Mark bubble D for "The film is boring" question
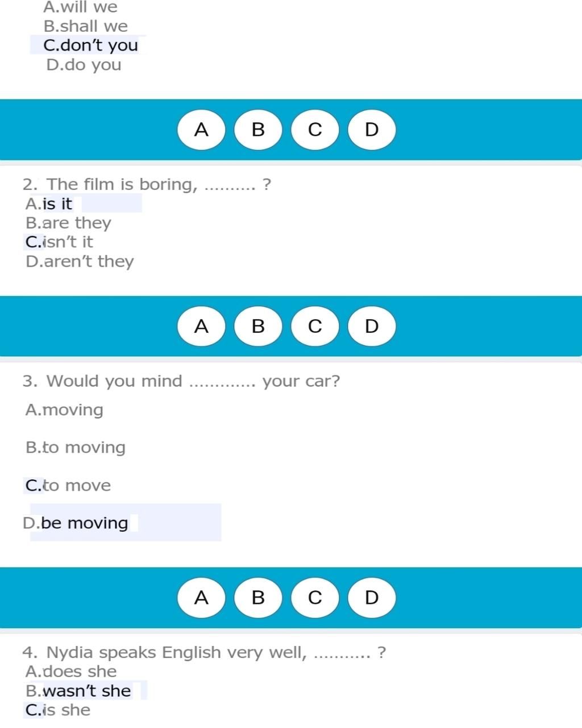 [x=371, y=326]
